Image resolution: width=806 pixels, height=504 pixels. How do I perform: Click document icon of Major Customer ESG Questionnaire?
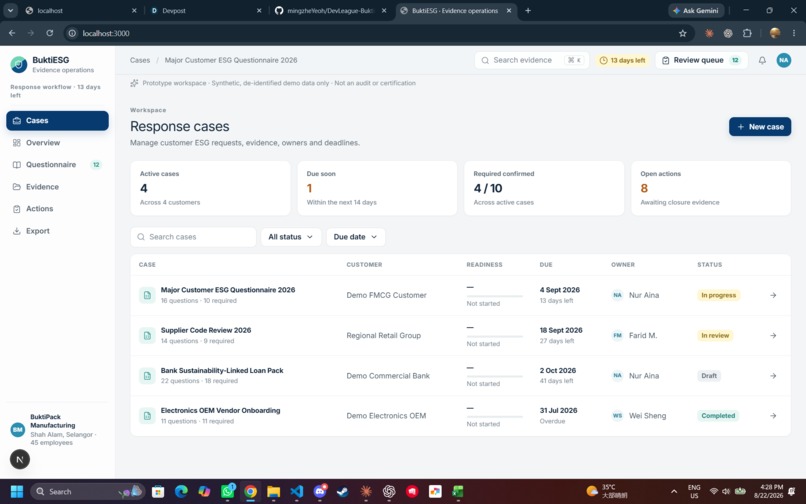click(147, 295)
